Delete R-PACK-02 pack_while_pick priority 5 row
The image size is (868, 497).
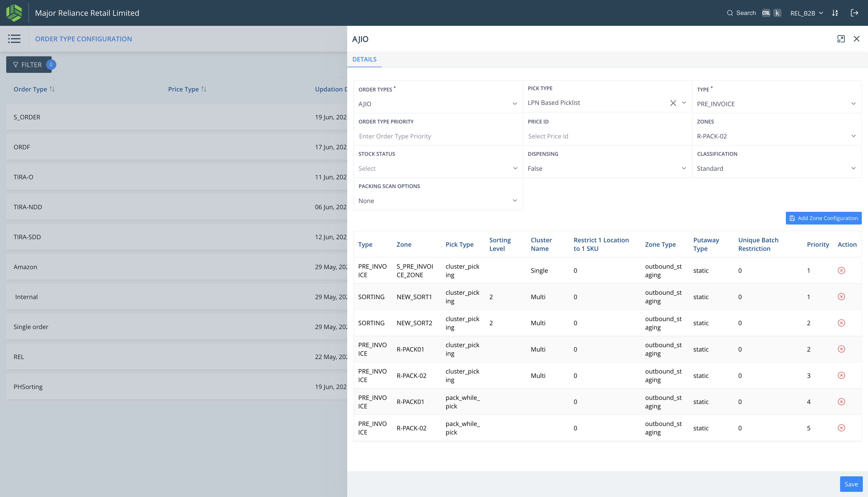[x=841, y=428]
